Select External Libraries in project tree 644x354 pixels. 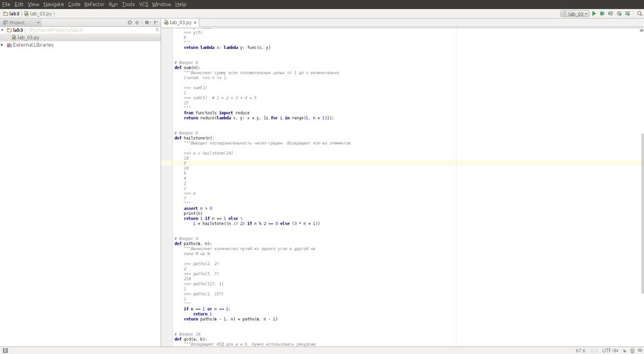click(x=33, y=45)
